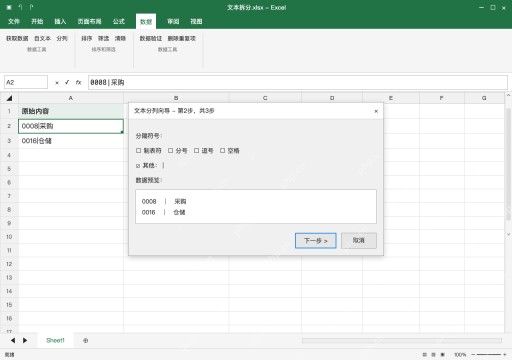512x360 pixels.
Task: Click 清除 clear in the ribbon
Action: (x=120, y=39)
